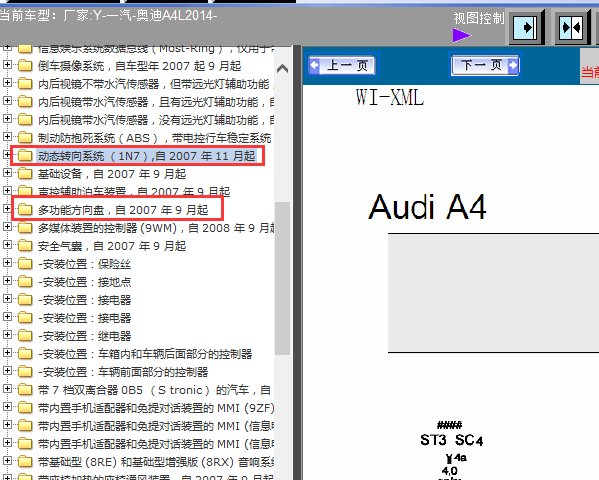Click the tree panel vertical scrollbar thumb

point(282,278)
